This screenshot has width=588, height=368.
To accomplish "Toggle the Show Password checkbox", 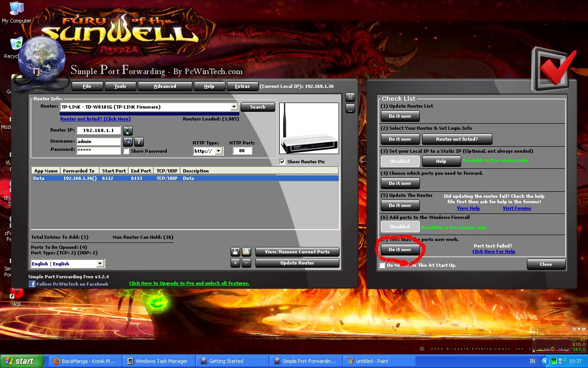I will pyautogui.click(x=126, y=151).
